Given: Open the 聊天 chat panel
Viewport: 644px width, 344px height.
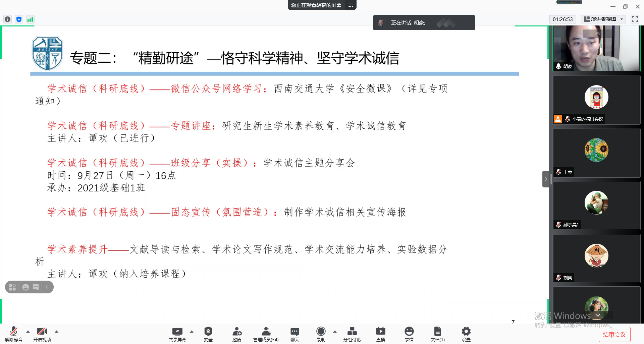Looking at the screenshot, I should 294,334.
